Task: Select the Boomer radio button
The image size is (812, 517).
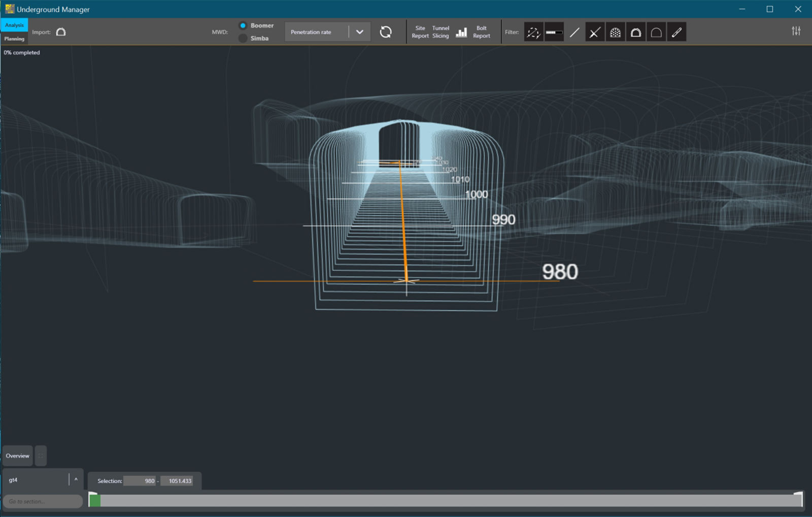Action: [243, 25]
